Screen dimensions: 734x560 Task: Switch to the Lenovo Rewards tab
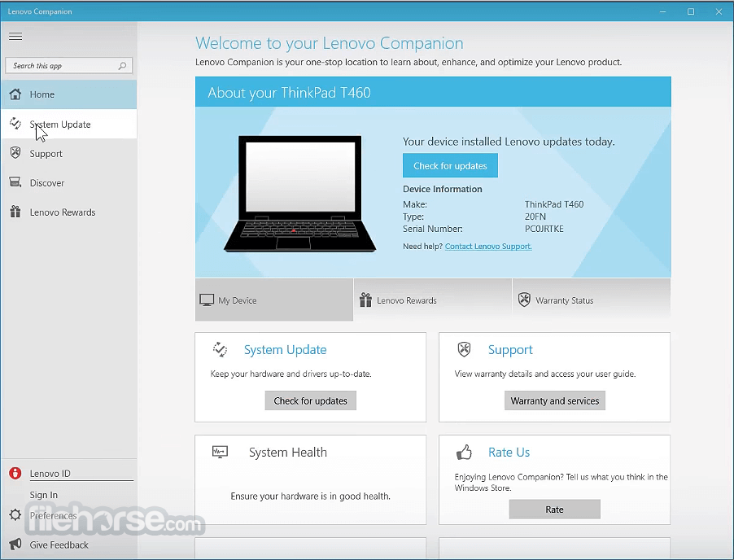(x=433, y=300)
